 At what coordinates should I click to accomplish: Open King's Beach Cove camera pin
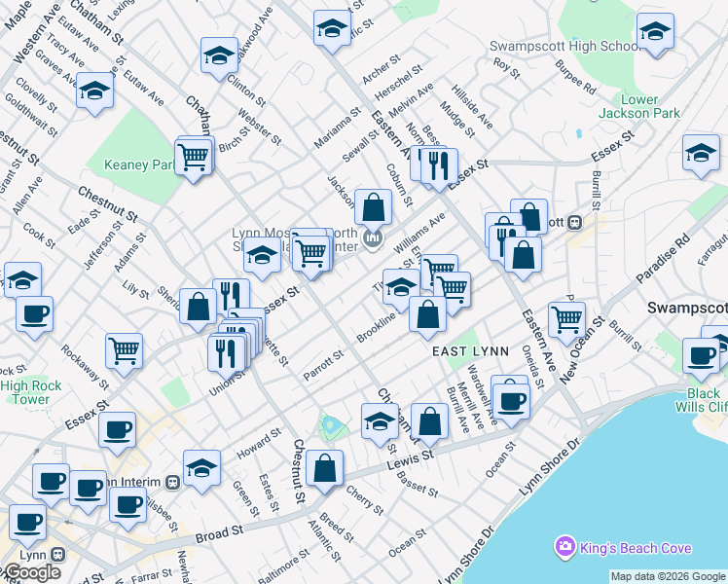[x=565, y=546]
